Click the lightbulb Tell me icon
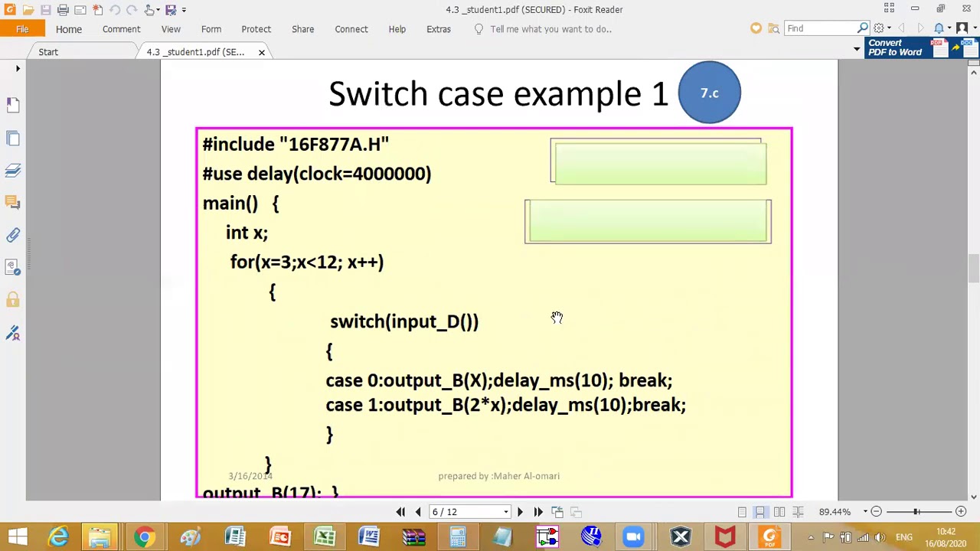The image size is (980, 551). pyautogui.click(x=479, y=29)
